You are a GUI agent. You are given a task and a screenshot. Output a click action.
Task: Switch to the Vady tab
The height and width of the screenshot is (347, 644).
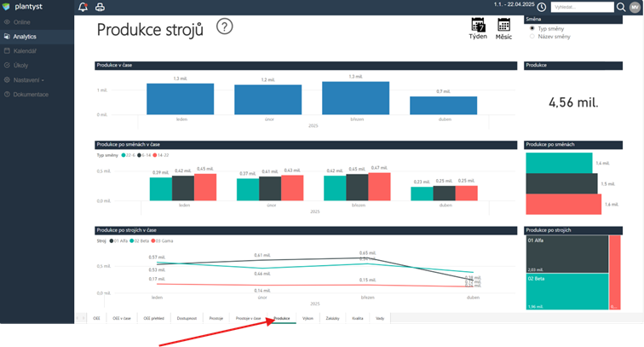pyautogui.click(x=380, y=318)
